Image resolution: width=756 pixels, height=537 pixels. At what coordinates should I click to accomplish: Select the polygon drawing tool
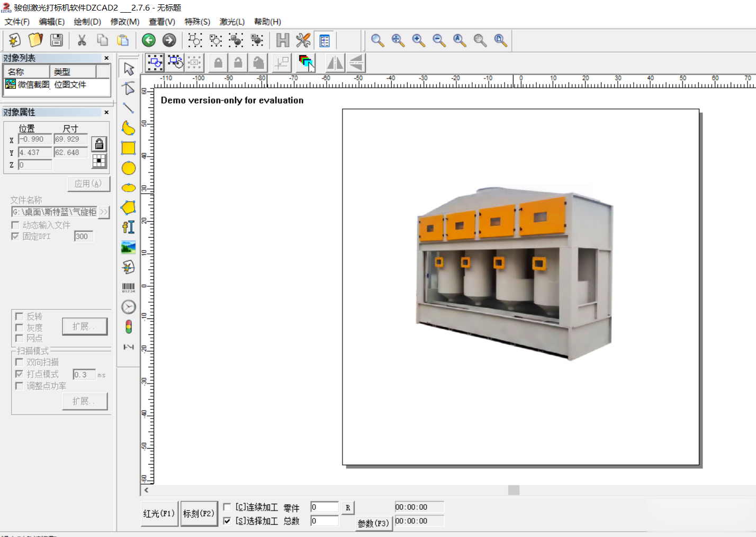pyautogui.click(x=129, y=207)
